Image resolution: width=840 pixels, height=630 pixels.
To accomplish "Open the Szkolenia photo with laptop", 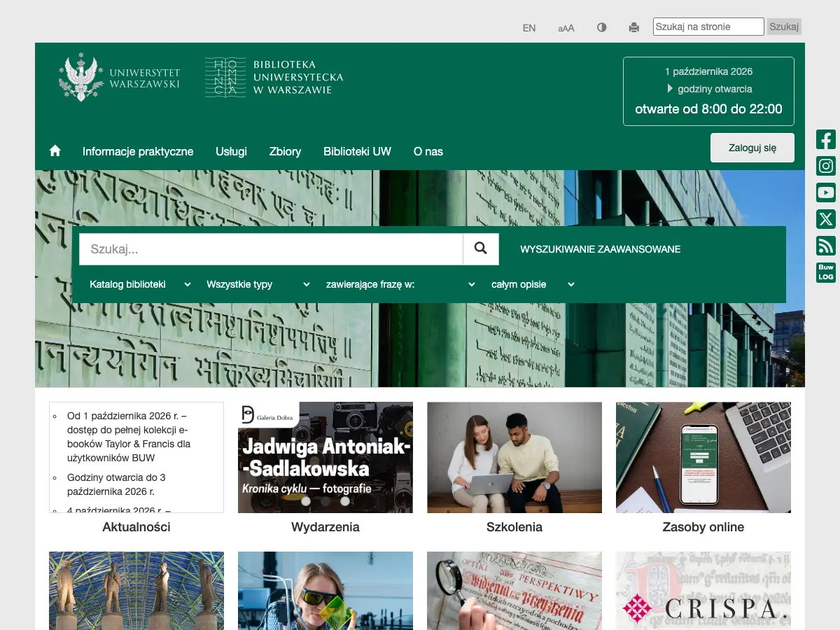I will pyautogui.click(x=514, y=457).
